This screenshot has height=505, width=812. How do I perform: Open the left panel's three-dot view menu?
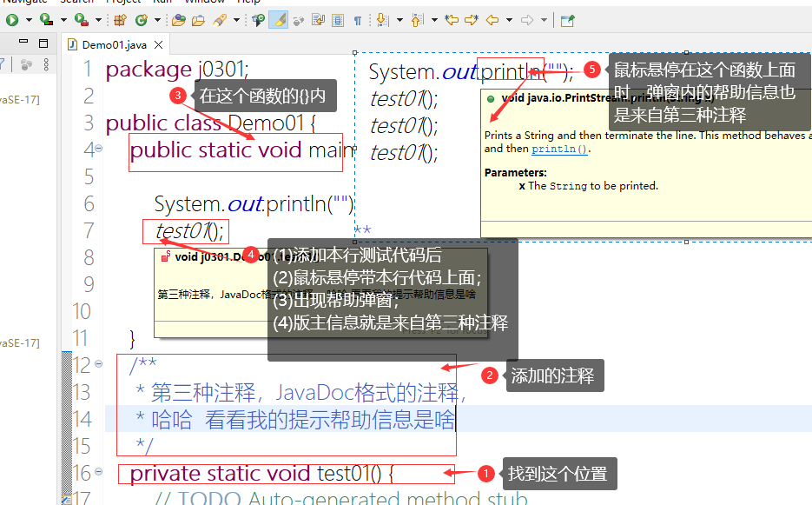pyautogui.click(x=46, y=64)
